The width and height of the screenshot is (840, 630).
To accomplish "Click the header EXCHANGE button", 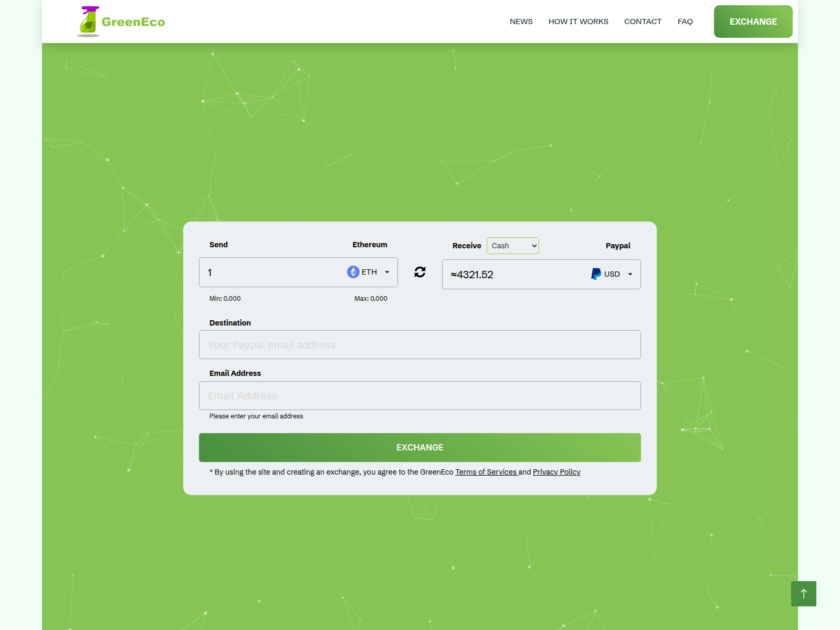I will point(753,22).
